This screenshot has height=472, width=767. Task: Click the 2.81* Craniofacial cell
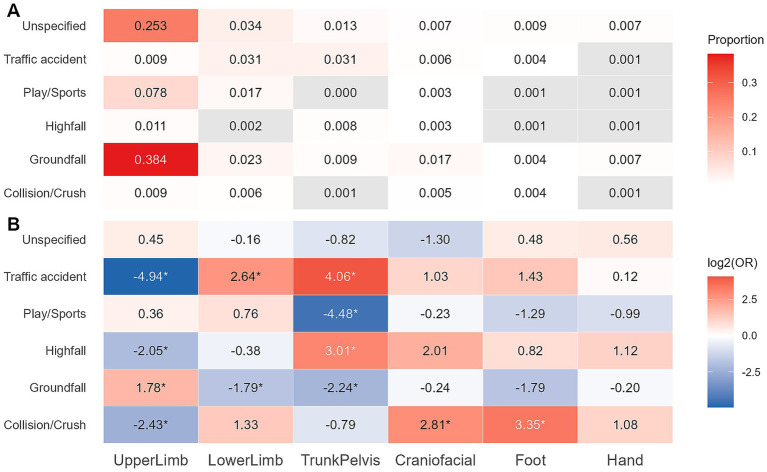tap(435, 425)
